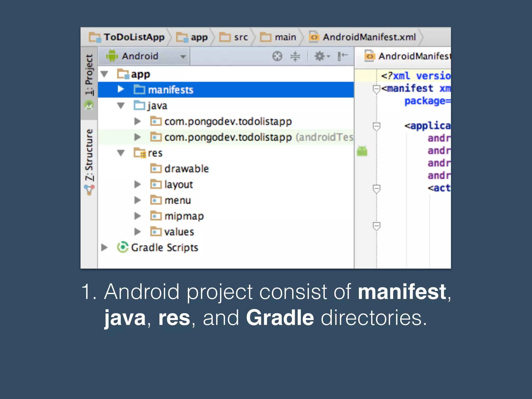Click the lowest fold marker in the editor gutter
532x399 pixels.
tap(376, 226)
